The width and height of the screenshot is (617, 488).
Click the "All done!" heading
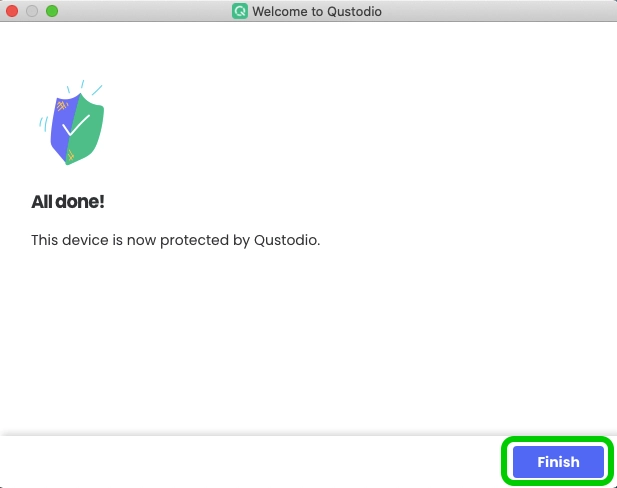(68, 202)
